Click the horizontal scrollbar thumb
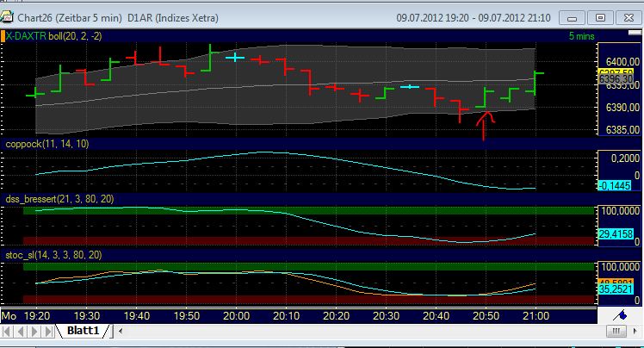This screenshot has width=644, height=348. [616, 331]
